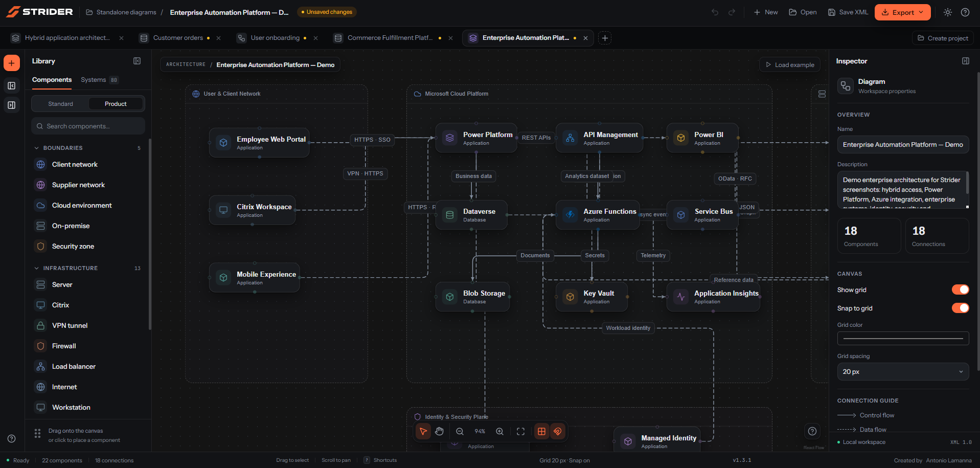Pick the Grid color swatch
980x468 pixels.
(x=903, y=339)
